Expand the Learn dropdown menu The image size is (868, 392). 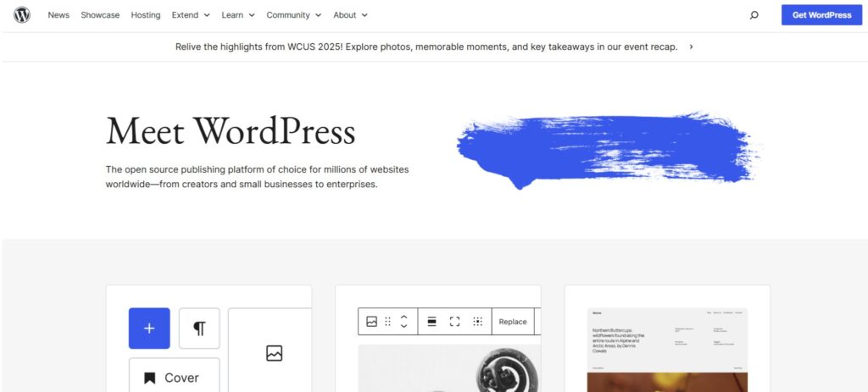click(237, 15)
